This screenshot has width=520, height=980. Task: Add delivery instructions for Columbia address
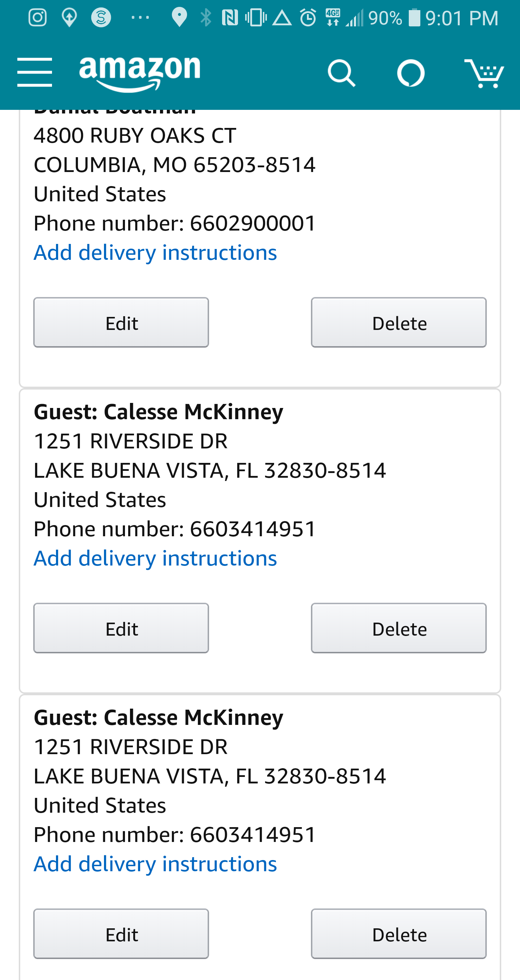point(155,253)
